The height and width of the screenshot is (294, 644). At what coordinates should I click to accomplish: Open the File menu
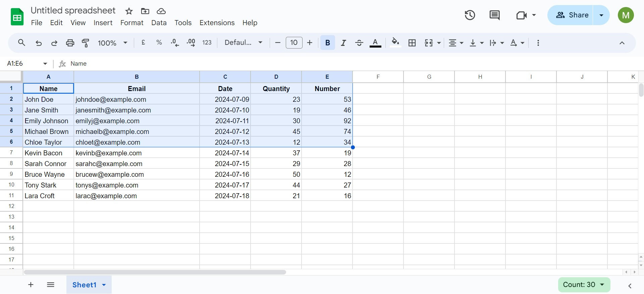37,23
